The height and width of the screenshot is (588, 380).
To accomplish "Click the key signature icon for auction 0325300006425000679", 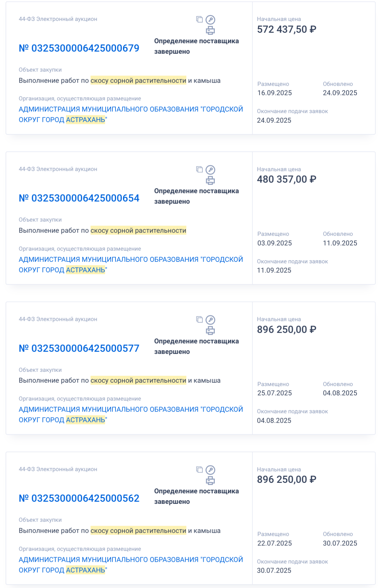I will (210, 20).
